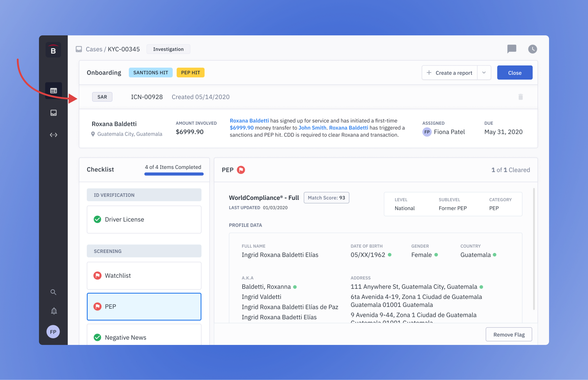
Task: Select the Driver License checklist item
Action: tap(144, 219)
